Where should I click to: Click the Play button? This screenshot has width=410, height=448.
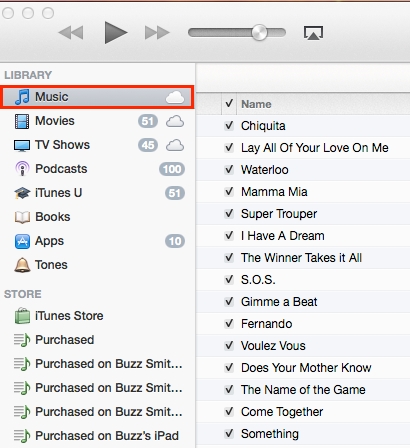(116, 32)
